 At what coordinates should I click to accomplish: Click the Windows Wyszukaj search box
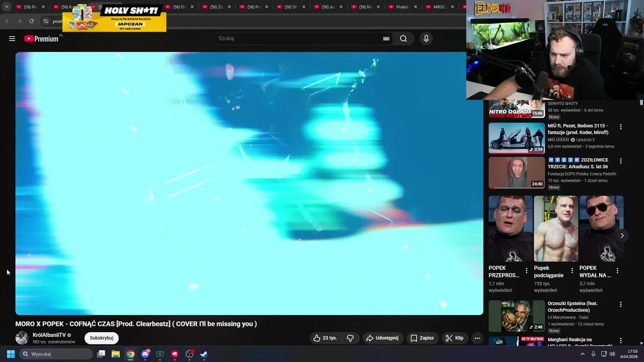56,354
